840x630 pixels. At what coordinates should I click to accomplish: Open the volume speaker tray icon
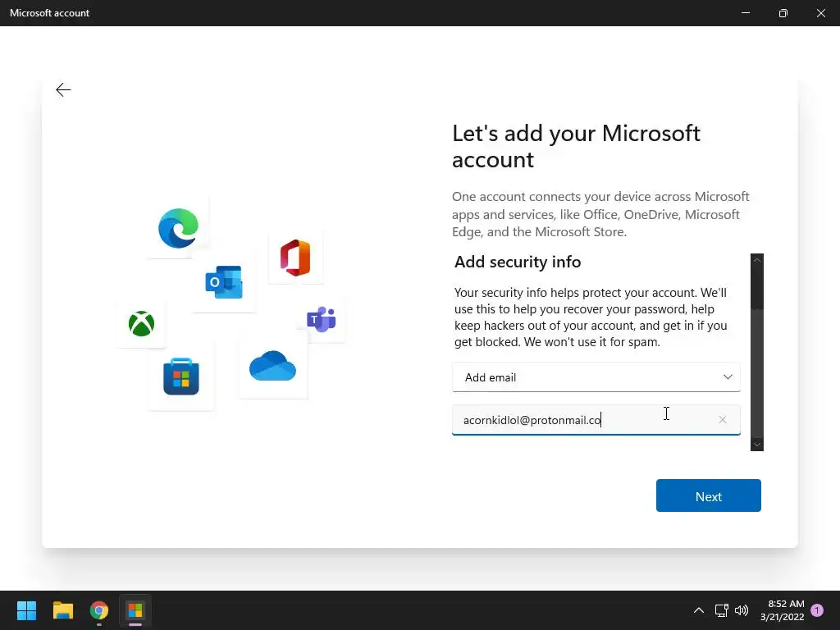742,610
